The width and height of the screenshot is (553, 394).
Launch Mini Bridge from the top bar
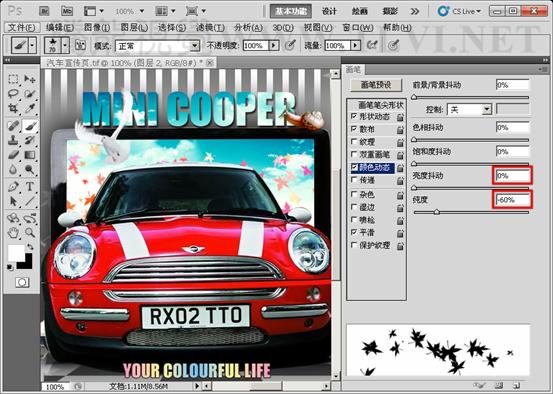[x=67, y=11]
